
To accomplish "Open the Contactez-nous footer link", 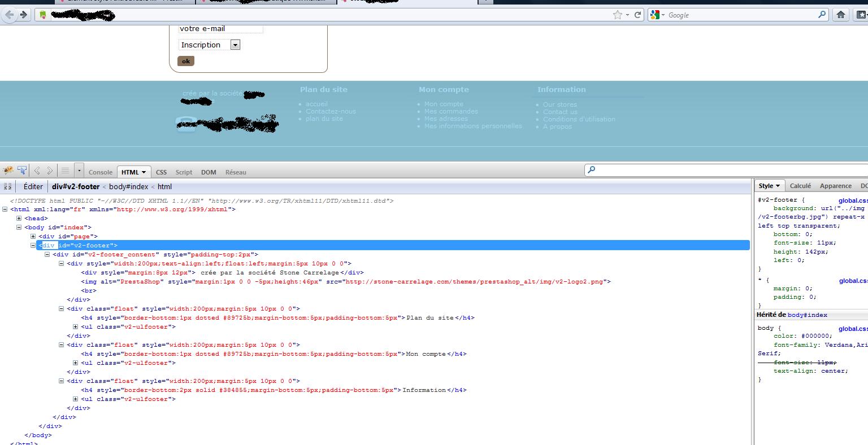I will [x=331, y=111].
